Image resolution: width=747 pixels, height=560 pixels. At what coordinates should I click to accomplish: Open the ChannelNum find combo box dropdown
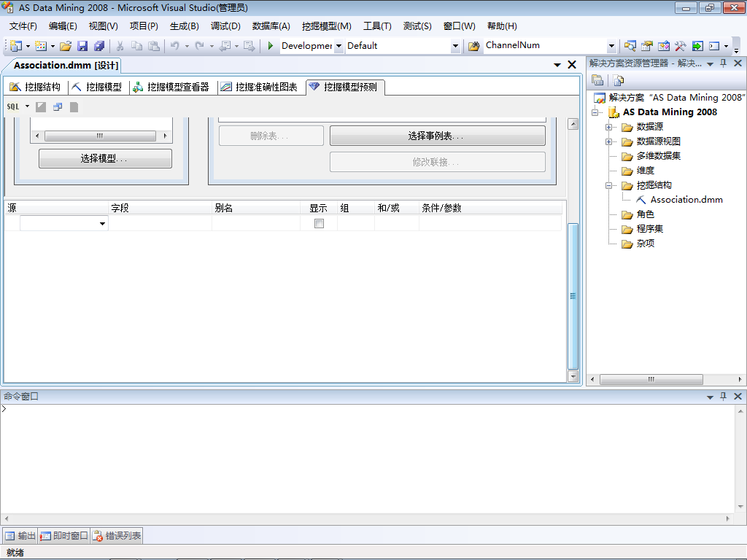pos(612,46)
